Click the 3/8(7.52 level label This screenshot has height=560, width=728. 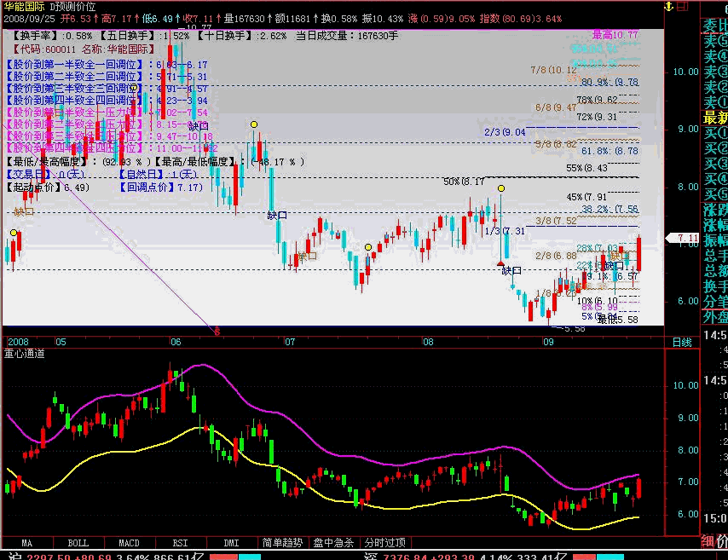556,221
